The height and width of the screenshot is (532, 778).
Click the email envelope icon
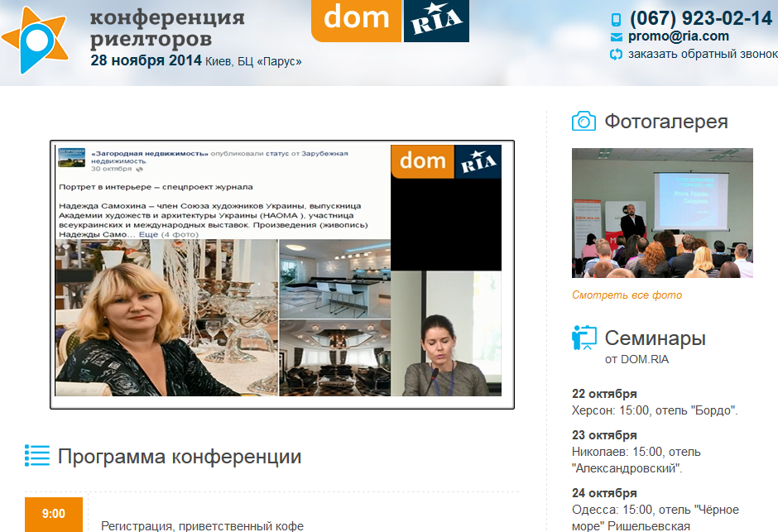point(616,37)
